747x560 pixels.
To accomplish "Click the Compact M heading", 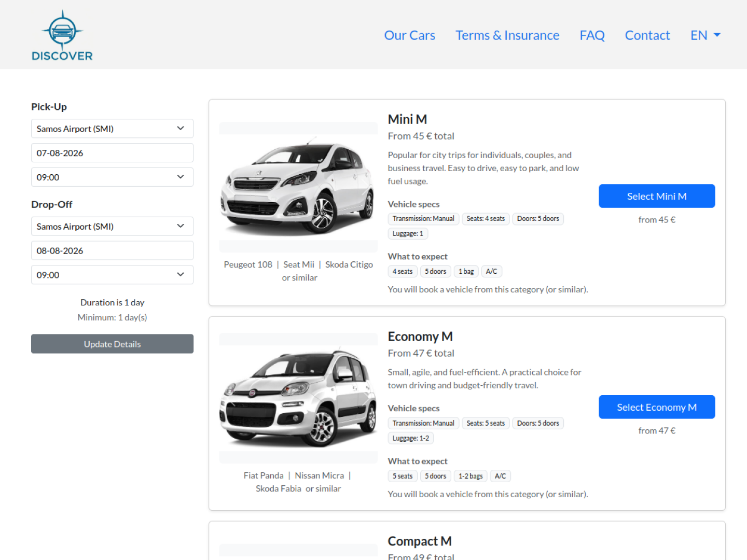I will coord(420,541).
